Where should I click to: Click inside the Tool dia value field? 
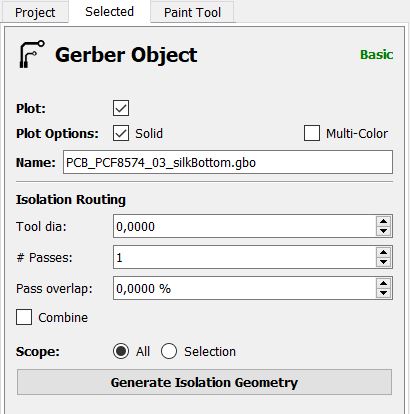click(x=245, y=226)
